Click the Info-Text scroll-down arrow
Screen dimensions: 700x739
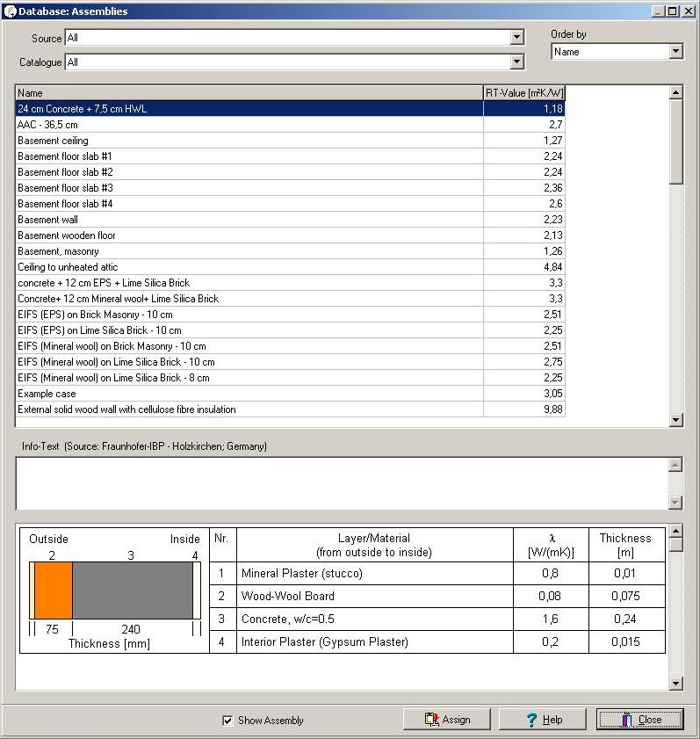point(675,503)
